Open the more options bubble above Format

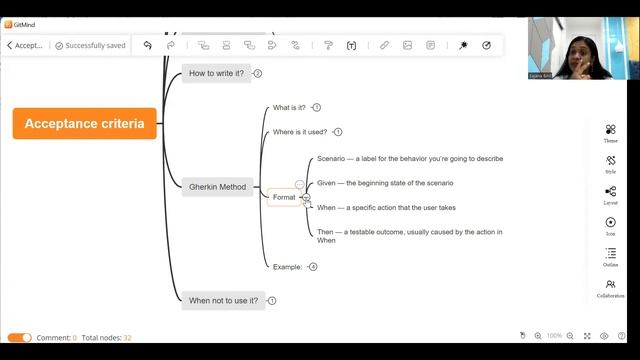pyautogui.click(x=300, y=184)
